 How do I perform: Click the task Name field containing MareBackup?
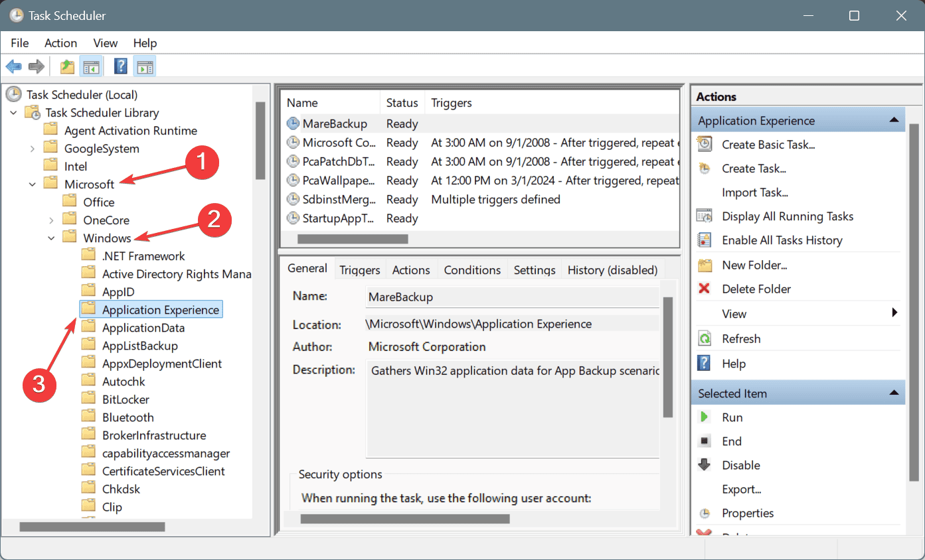coord(512,297)
